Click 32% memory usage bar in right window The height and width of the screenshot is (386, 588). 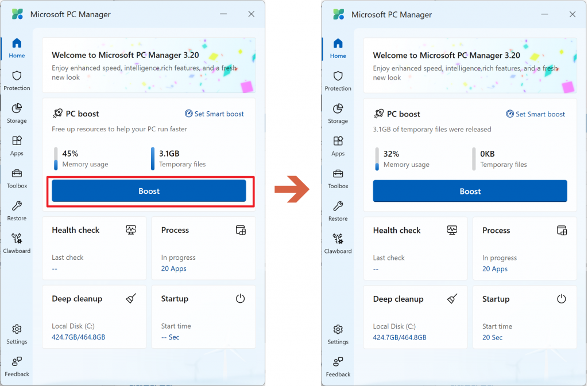click(x=377, y=159)
